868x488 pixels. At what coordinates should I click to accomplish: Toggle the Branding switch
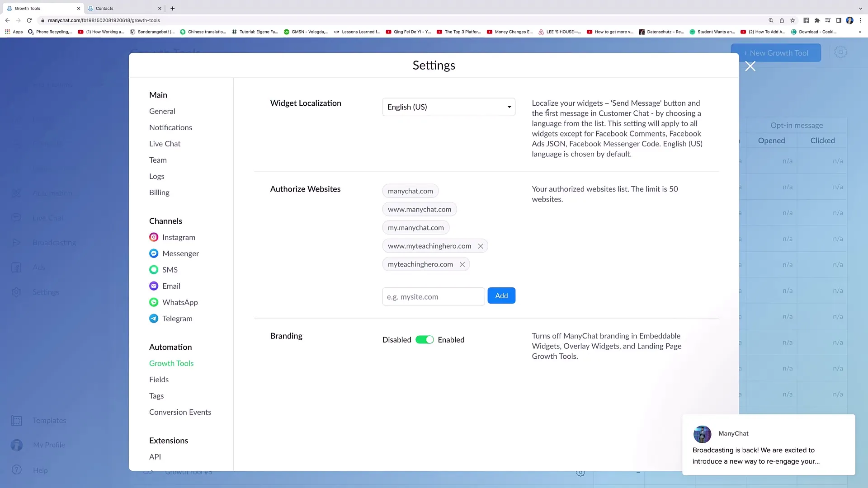click(425, 340)
